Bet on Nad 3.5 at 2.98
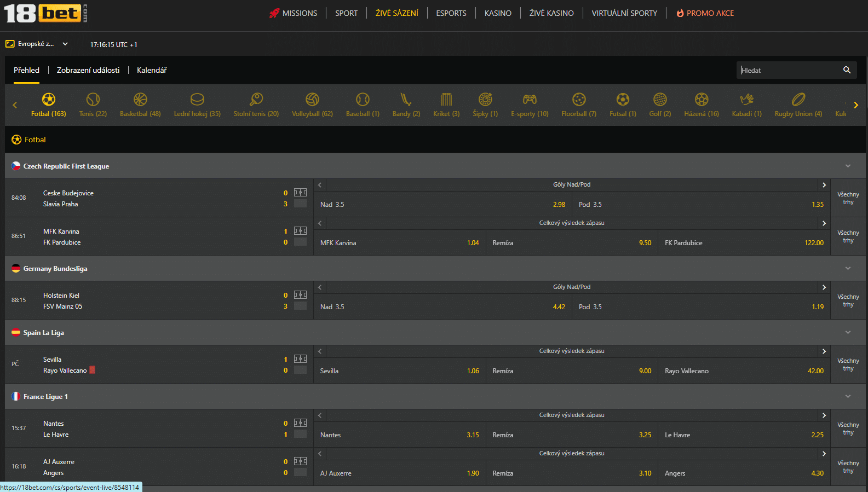The image size is (868, 492). 443,204
